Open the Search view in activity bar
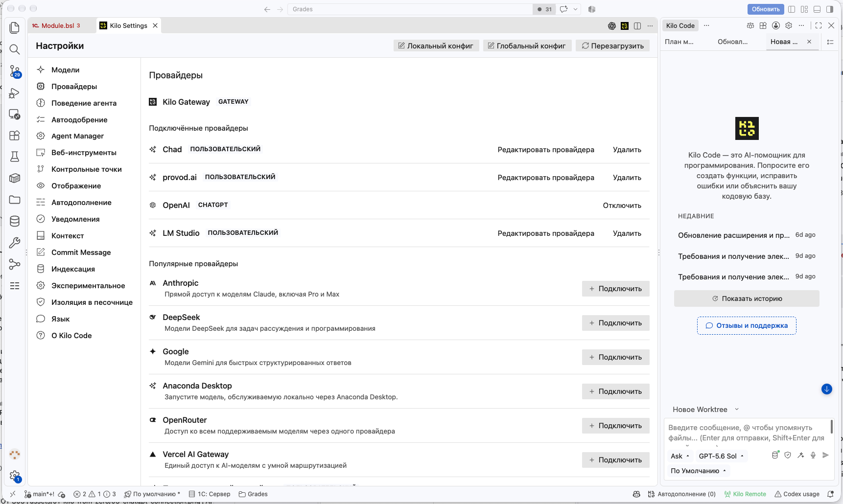 point(15,49)
